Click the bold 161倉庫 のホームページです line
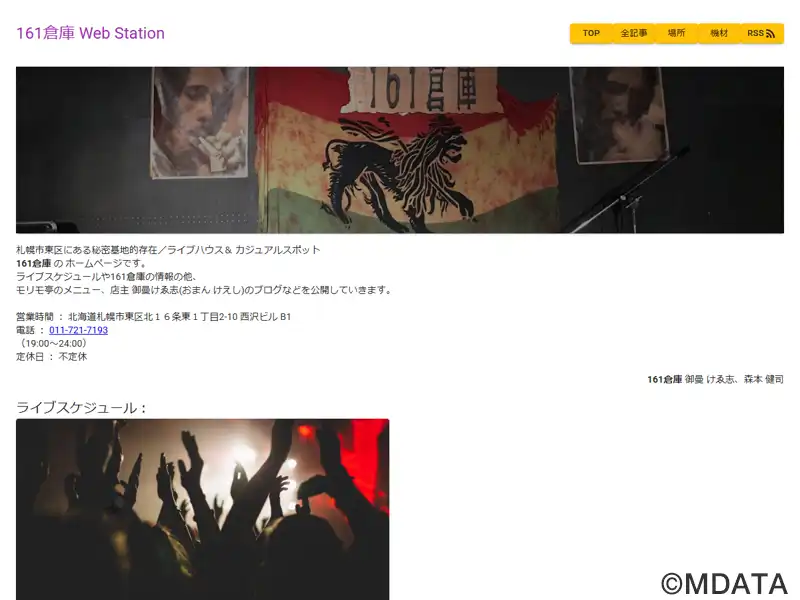The image size is (800, 600). [x=82, y=263]
